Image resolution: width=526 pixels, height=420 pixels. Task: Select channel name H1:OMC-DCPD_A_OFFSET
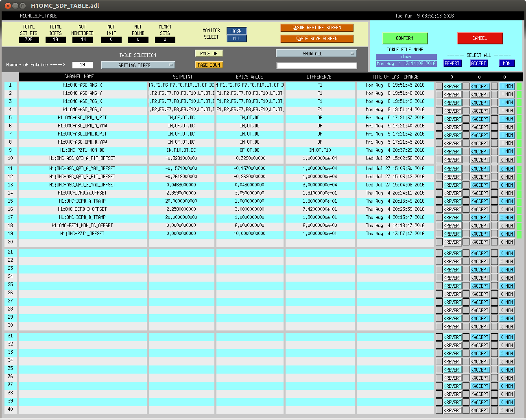[83, 193]
